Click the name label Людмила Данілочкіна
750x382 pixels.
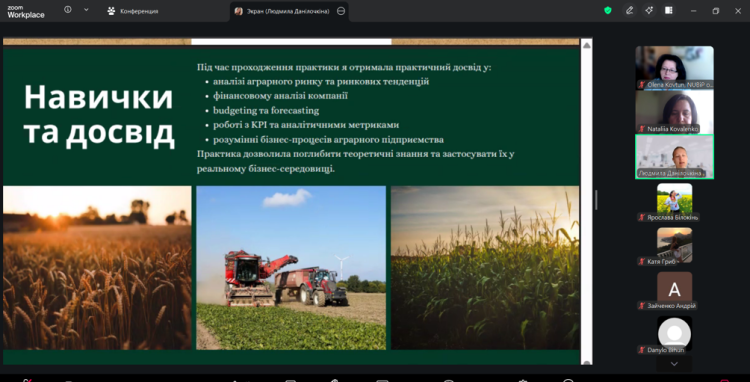(670, 173)
